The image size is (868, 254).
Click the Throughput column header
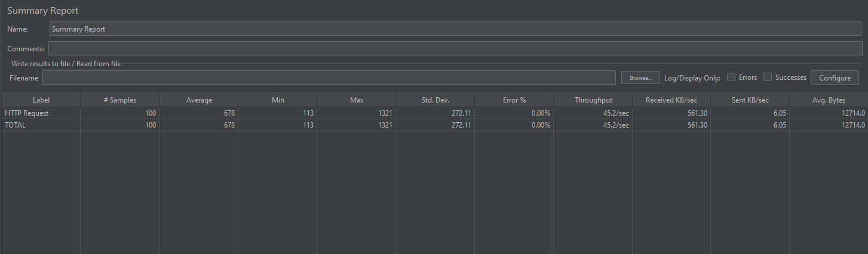593,100
